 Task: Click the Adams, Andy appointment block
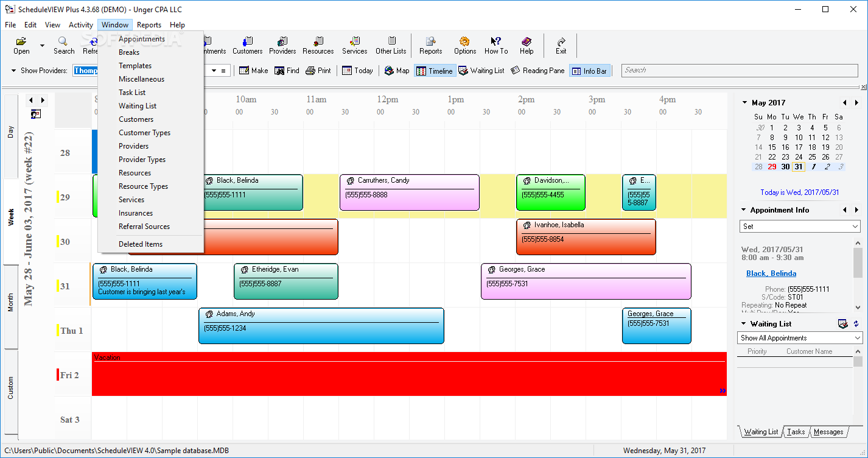pyautogui.click(x=321, y=326)
